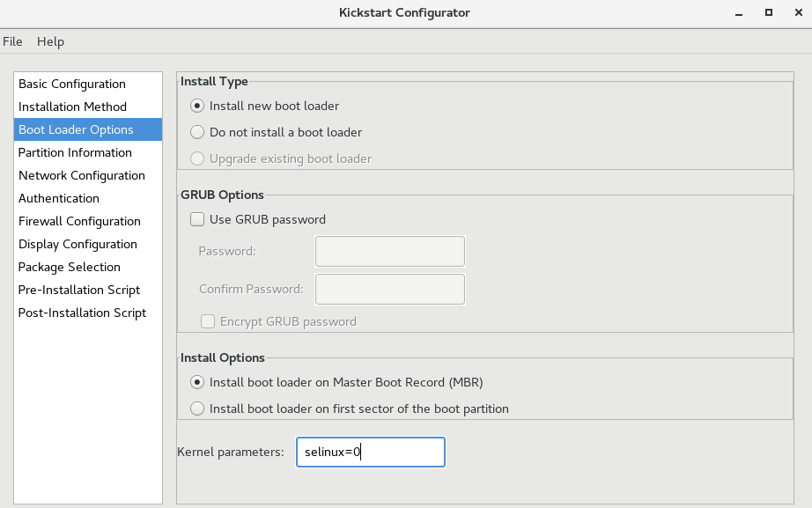Open Post-Installation Script section

coord(88,313)
